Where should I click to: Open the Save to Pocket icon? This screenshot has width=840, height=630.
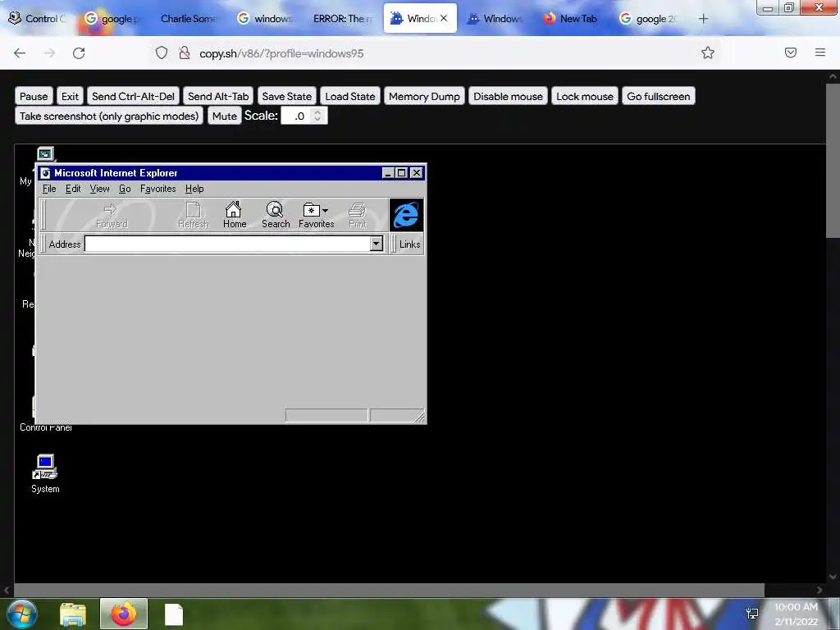[791, 52]
